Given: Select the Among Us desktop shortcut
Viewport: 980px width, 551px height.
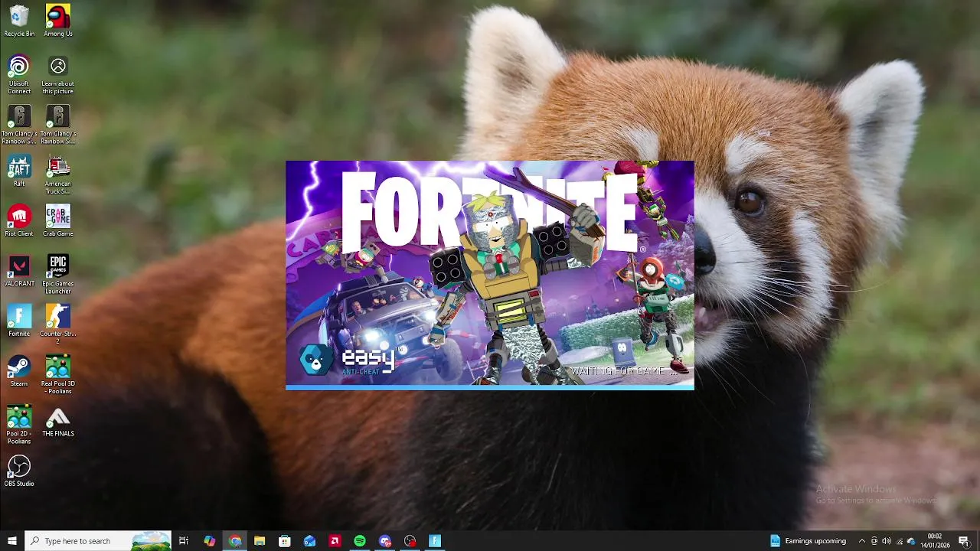Looking at the screenshot, I should click(x=58, y=21).
